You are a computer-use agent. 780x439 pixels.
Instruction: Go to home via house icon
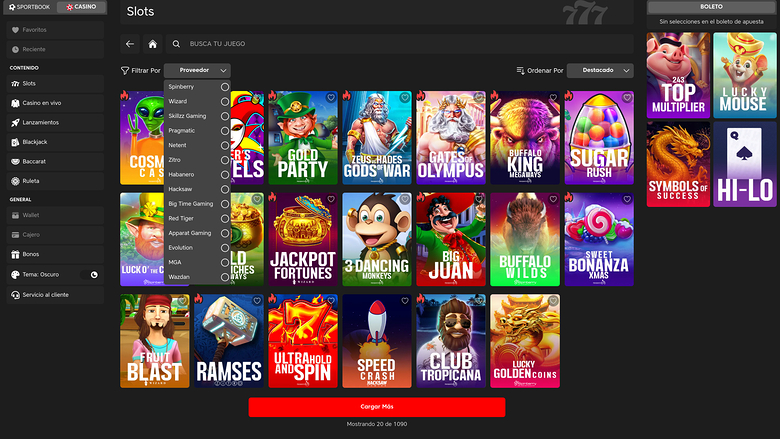pyautogui.click(x=152, y=44)
